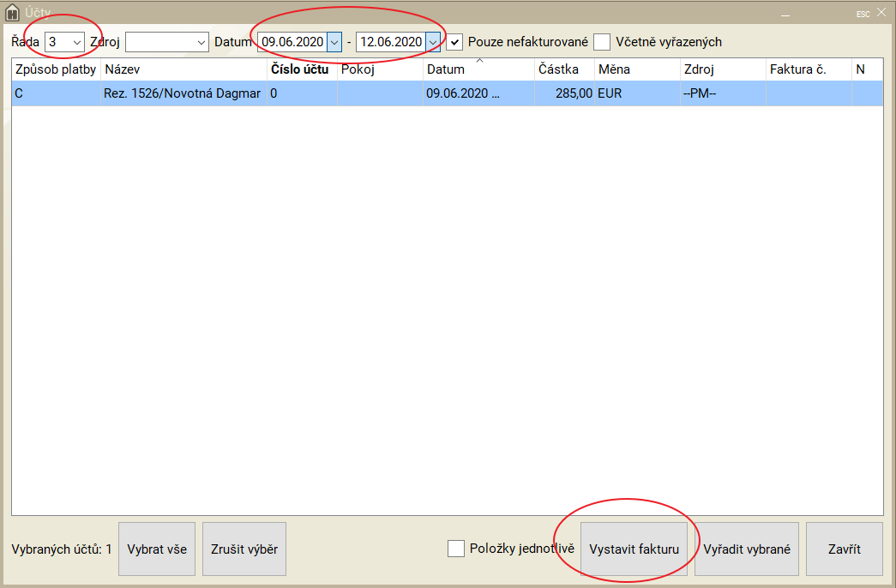Screen dimensions: 896x588
Task: Open the end date picker arrow
Action: tap(433, 41)
